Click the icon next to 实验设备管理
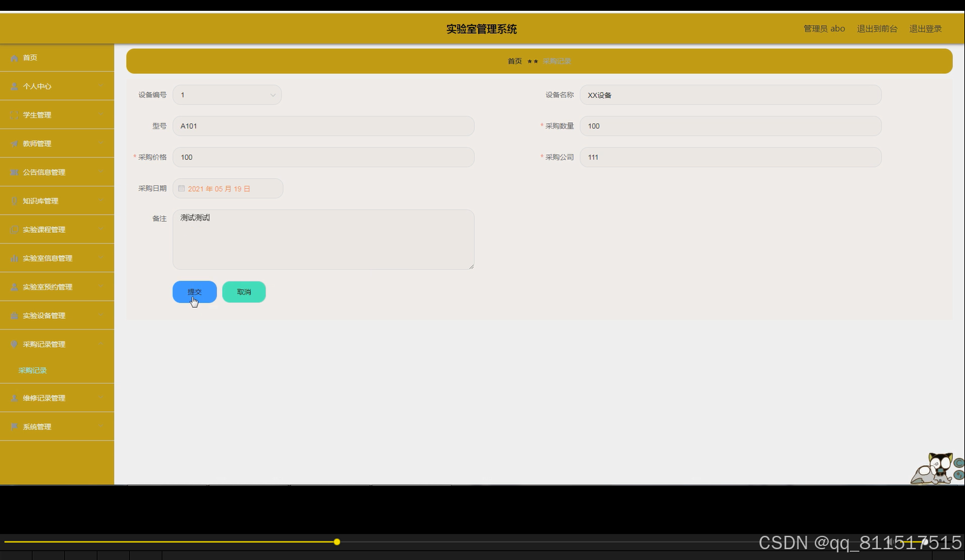This screenshot has width=965, height=560. (15, 316)
